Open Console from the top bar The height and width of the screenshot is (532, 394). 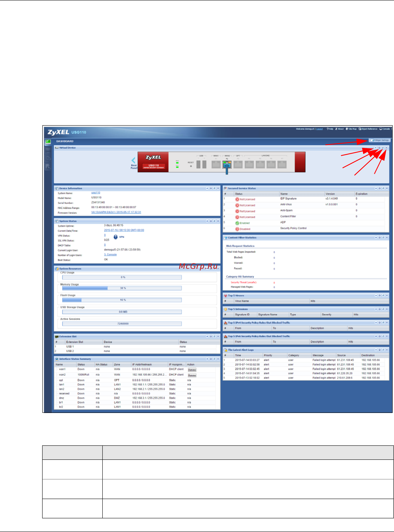pyautogui.click(x=384, y=129)
